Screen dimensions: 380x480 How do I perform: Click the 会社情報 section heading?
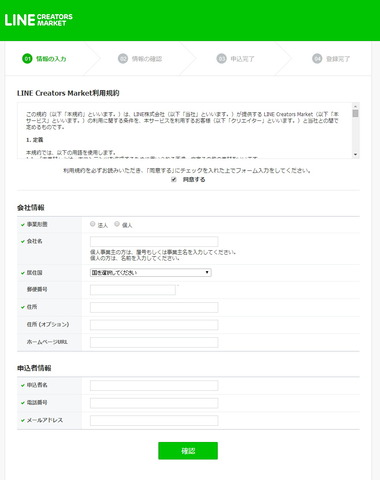pyautogui.click(x=31, y=208)
